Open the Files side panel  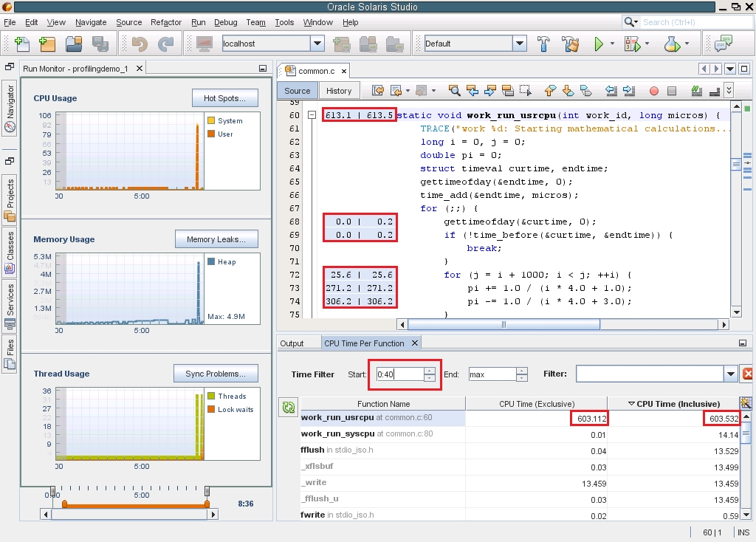tap(10, 354)
